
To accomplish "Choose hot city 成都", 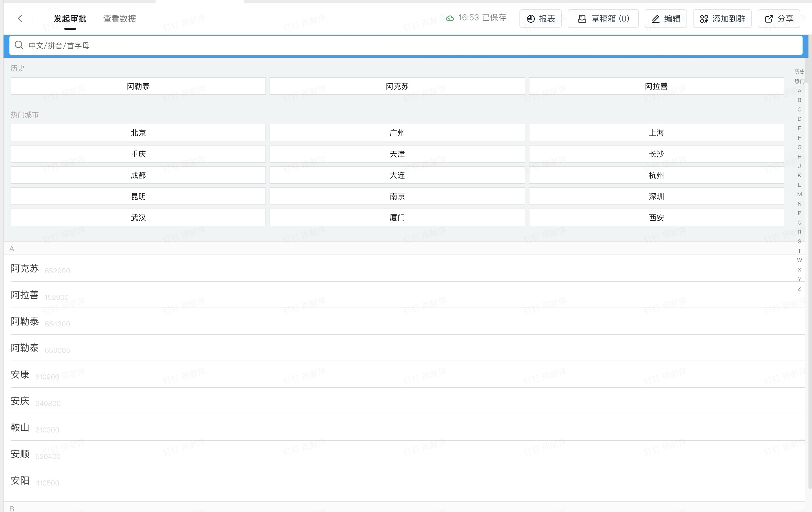I will pos(138,175).
